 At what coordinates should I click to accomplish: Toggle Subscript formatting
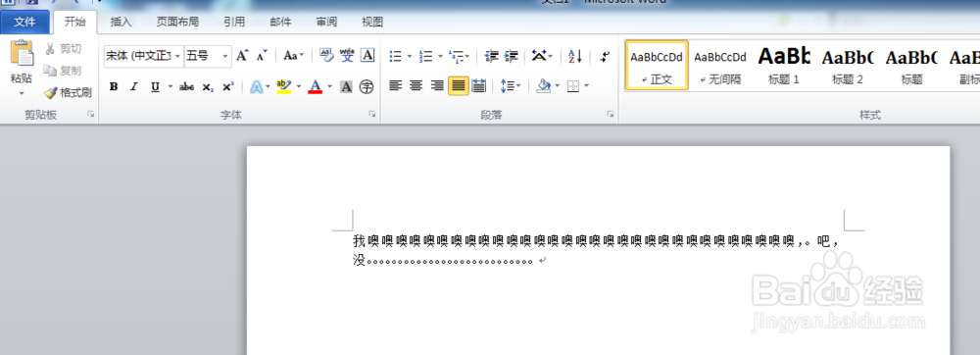click(208, 87)
